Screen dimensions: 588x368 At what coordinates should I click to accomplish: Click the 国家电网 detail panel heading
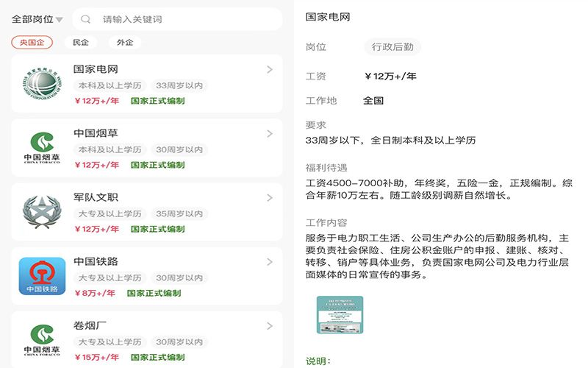328,17
